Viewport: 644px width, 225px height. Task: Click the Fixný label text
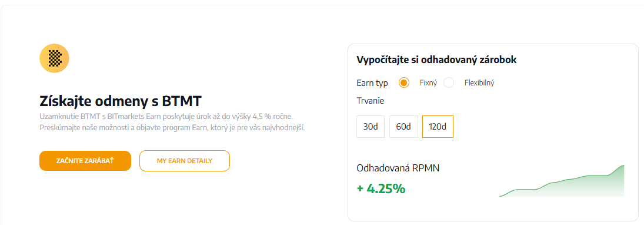[428, 82]
